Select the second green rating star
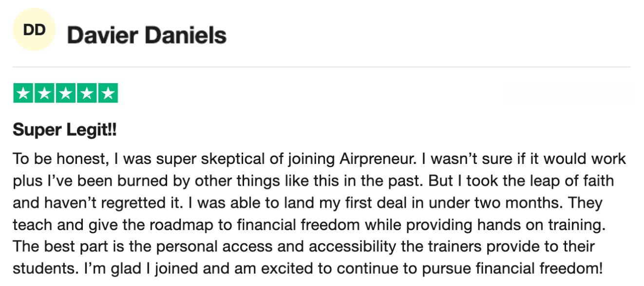Viewport: 644px width, 286px height. pos(44,93)
